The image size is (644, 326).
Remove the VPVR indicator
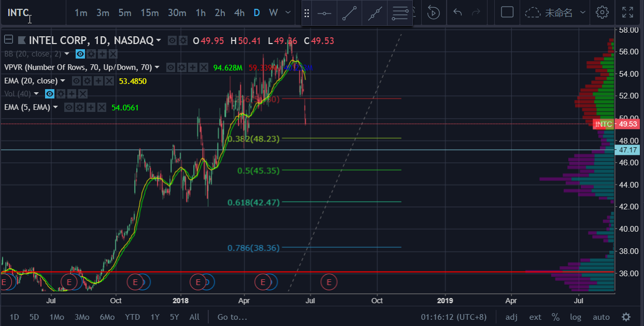204,67
